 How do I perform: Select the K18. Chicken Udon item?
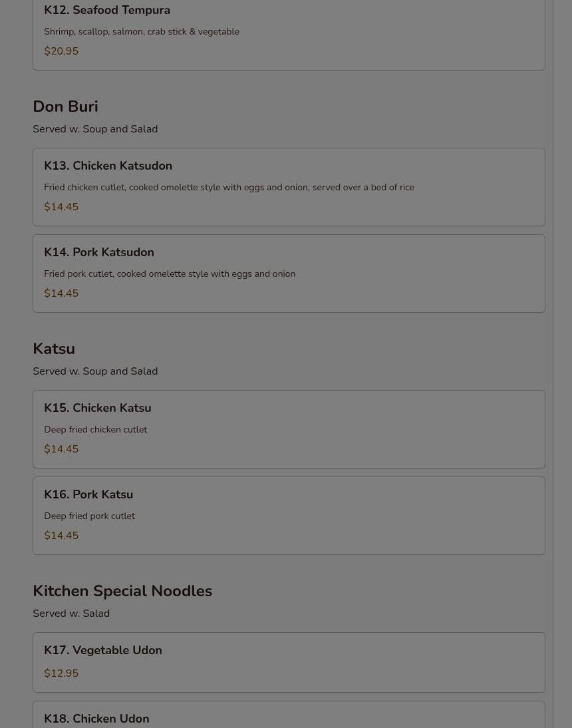(x=96, y=719)
